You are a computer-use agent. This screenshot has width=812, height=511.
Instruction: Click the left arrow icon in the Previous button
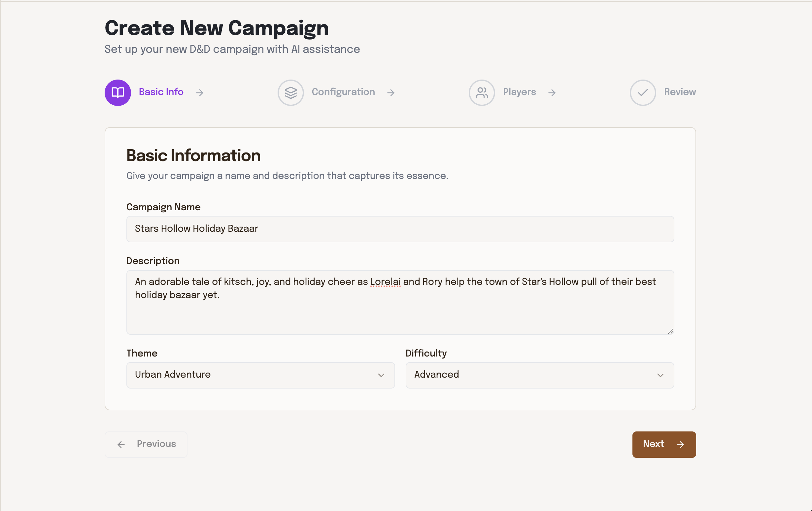121,445
